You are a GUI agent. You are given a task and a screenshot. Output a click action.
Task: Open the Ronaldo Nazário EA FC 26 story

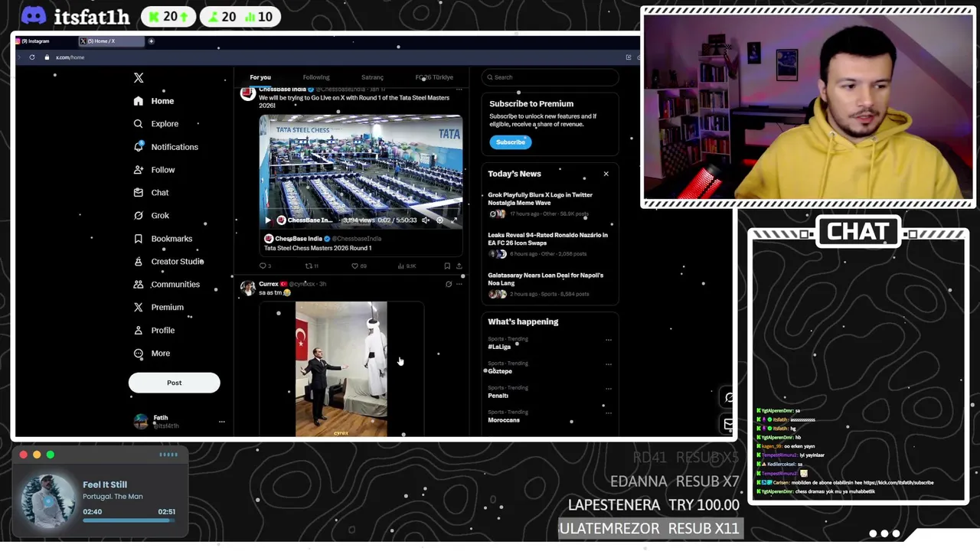coord(550,244)
